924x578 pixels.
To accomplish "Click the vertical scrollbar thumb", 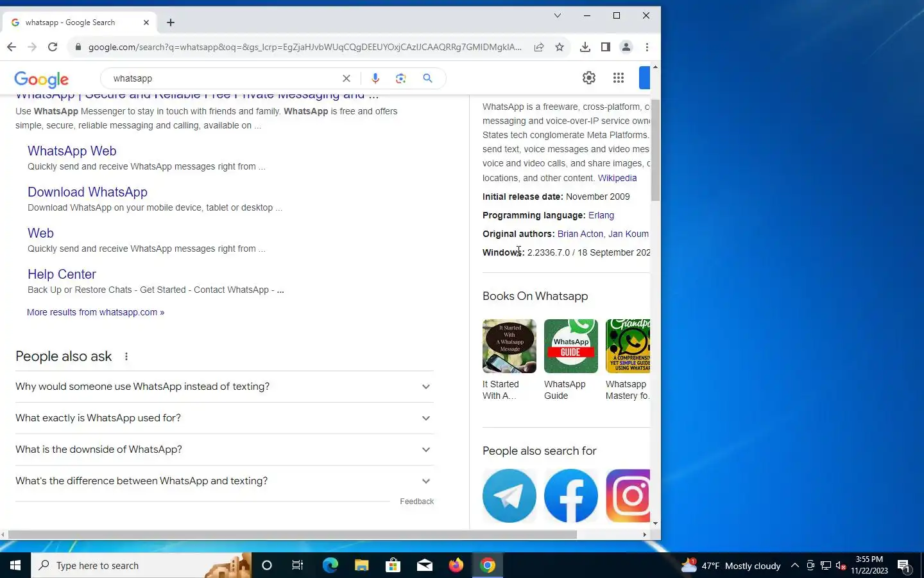I will pyautogui.click(x=655, y=150).
